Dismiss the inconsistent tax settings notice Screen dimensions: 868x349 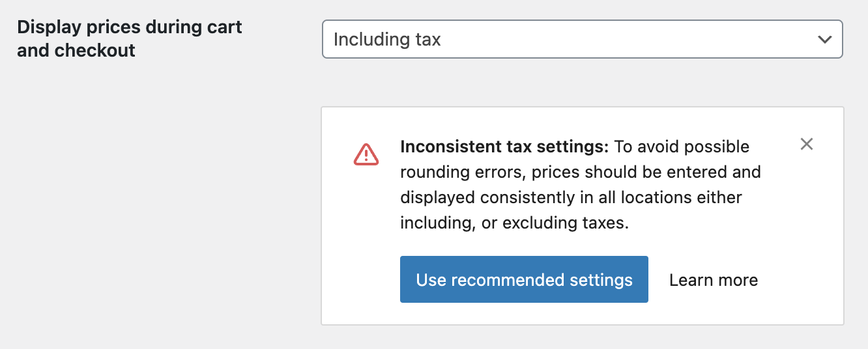click(x=807, y=145)
